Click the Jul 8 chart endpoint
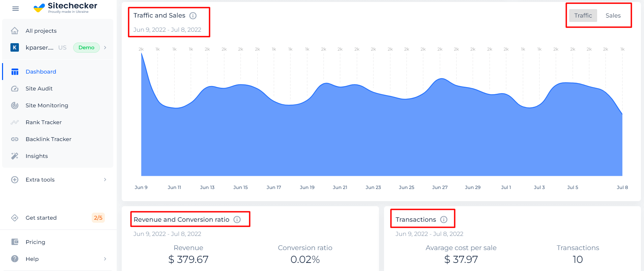Screen dimensions: 644x271 [x=622, y=114]
